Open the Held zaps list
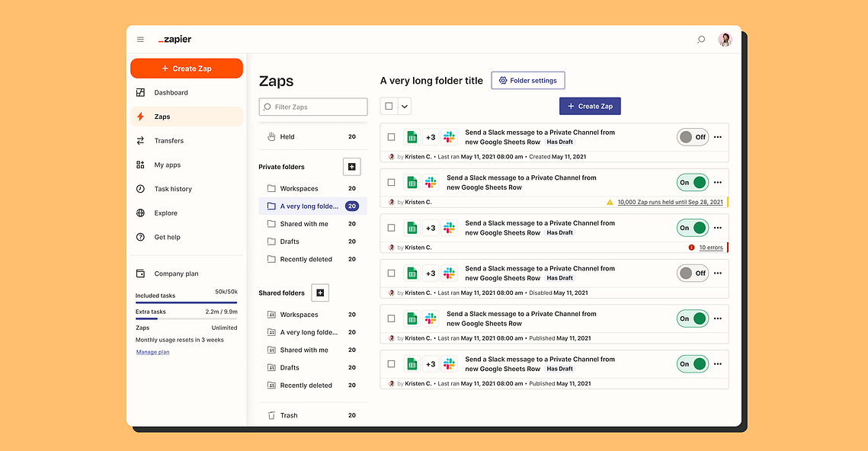Screen dimensions: 868x451 [x=312, y=136]
